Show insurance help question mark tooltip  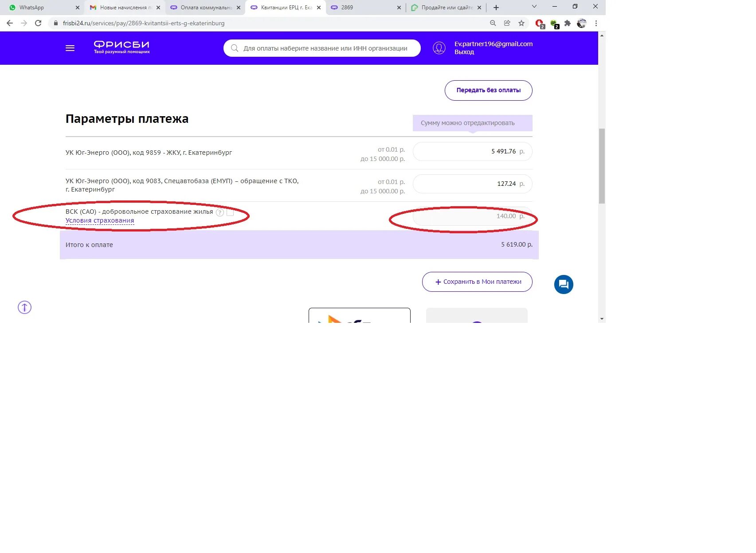coord(220,212)
